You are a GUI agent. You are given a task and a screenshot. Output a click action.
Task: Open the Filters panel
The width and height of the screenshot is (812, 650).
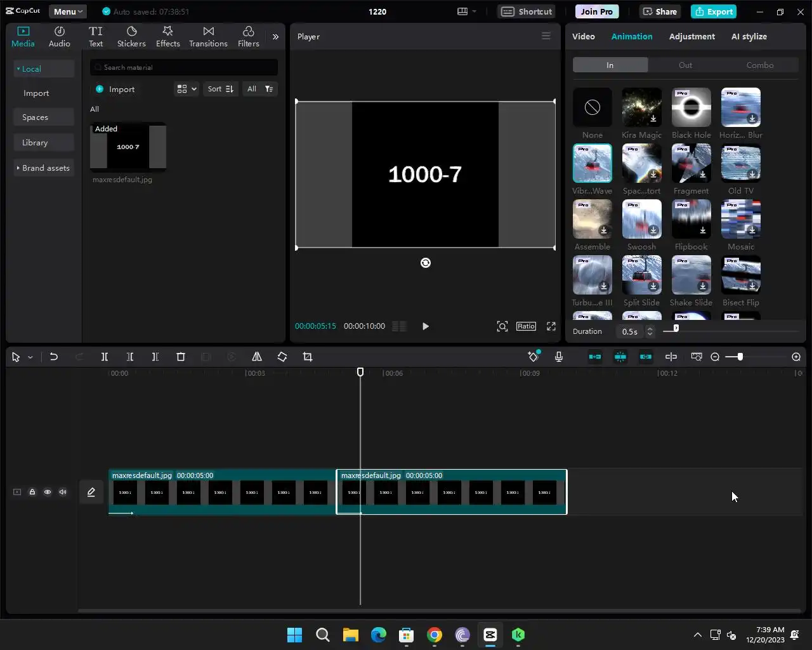coord(249,37)
